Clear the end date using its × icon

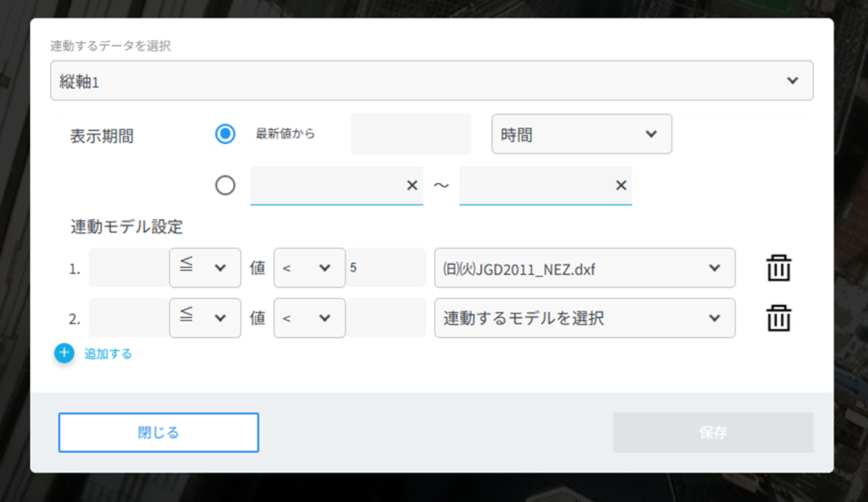[621, 185]
